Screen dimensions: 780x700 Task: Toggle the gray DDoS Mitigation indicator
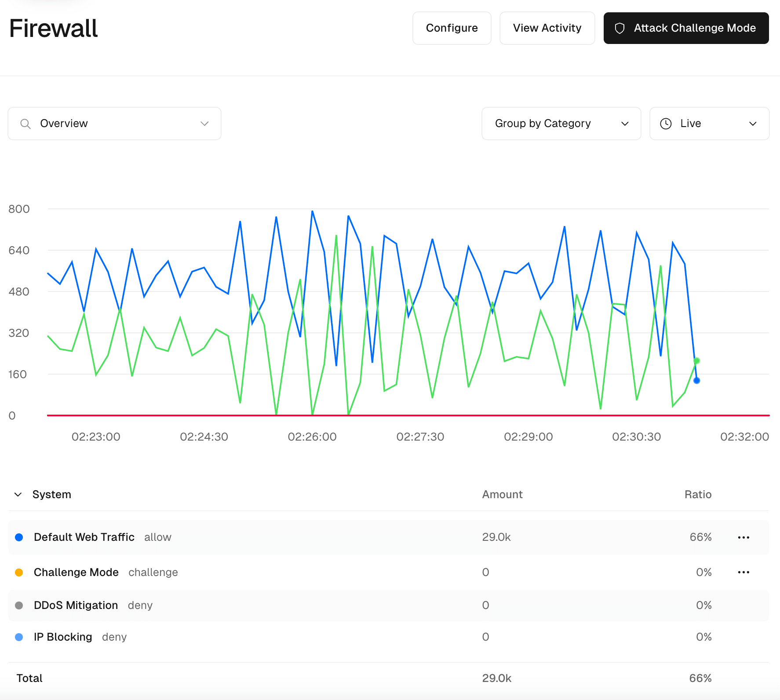click(19, 605)
